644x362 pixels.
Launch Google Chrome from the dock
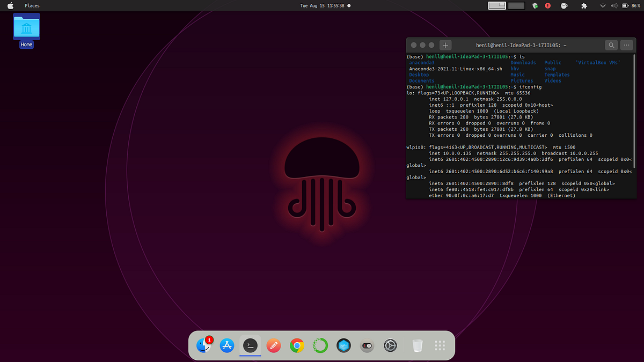click(297, 345)
